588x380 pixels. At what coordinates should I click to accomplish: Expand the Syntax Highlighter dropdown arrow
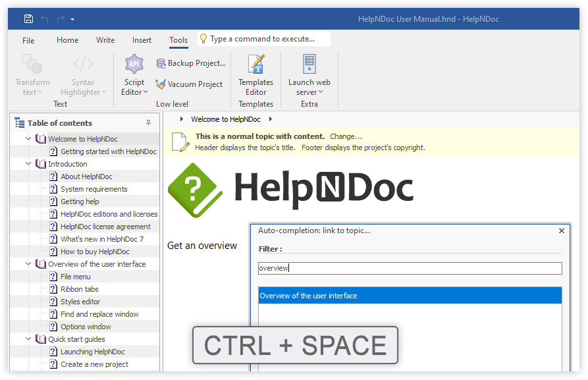click(x=104, y=92)
